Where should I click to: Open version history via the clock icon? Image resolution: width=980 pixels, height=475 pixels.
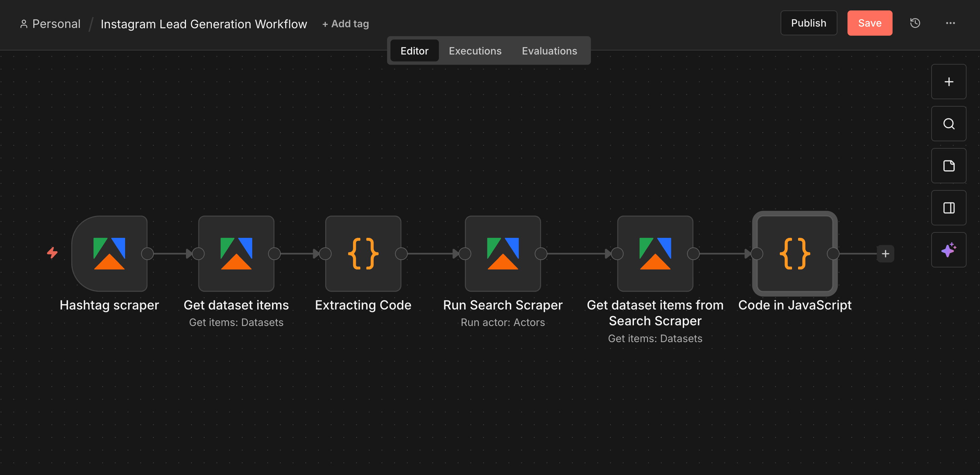click(915, 23)
